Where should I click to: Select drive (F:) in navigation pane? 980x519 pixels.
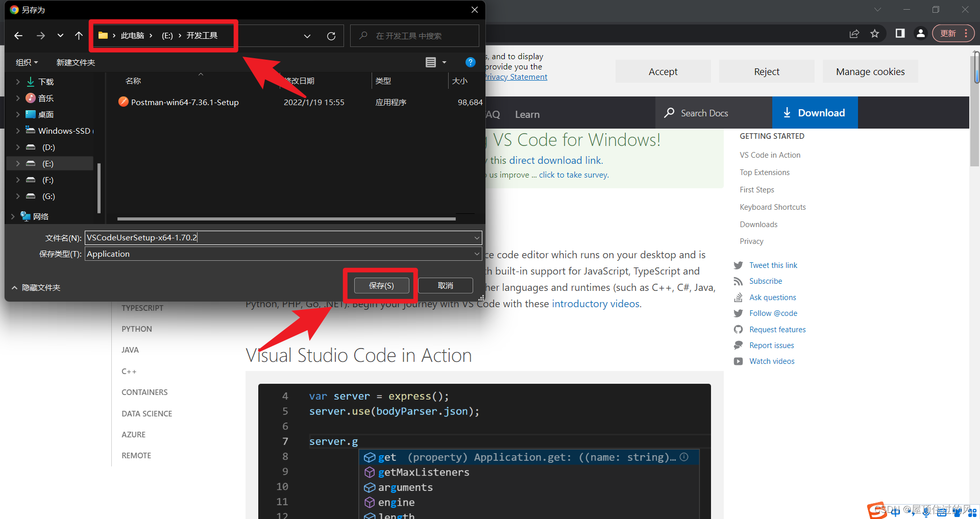(47, 180)
